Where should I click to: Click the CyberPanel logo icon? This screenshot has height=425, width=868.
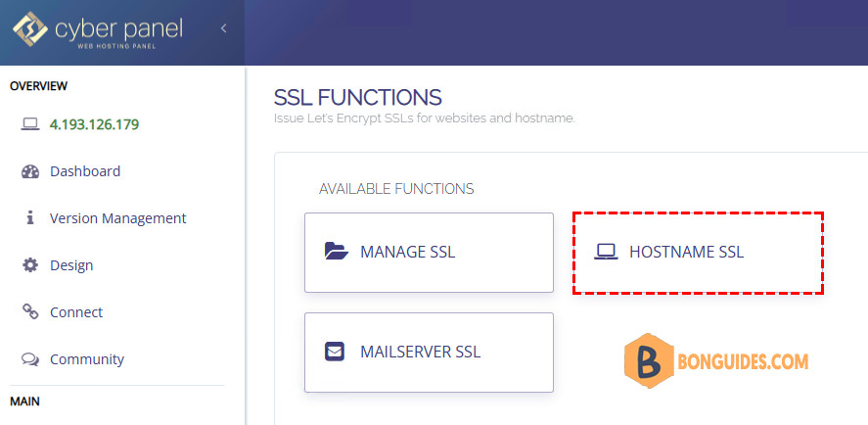click(30, 28)
